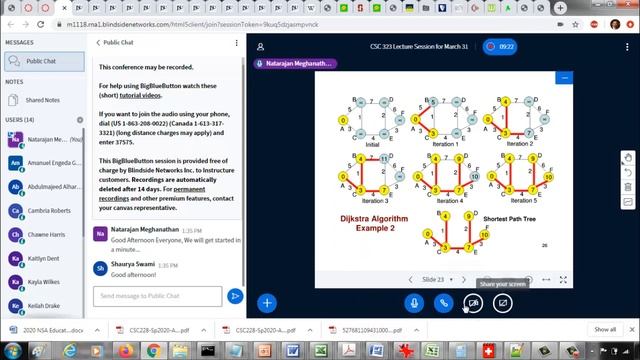Select user Cambria Roberts

click(44, 211)
